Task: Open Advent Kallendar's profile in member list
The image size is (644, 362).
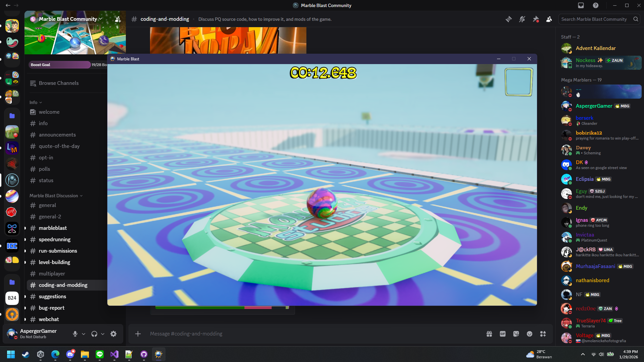Action: [601, 48]
